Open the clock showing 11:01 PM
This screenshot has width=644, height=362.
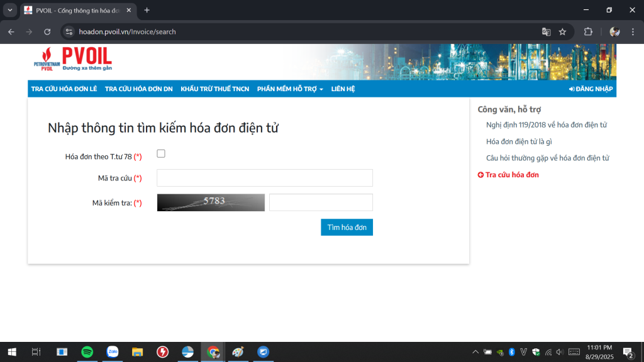599,352
